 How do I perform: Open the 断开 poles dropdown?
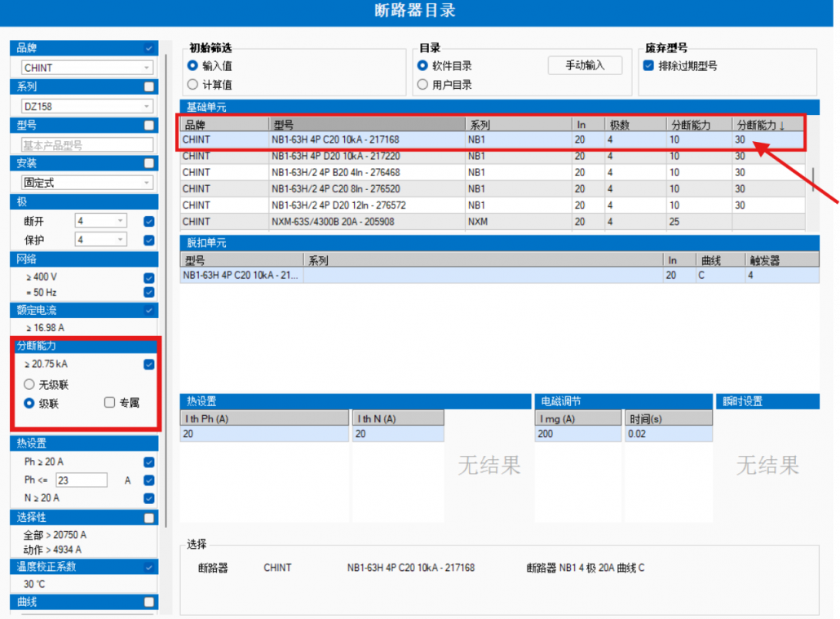[100, 221]
